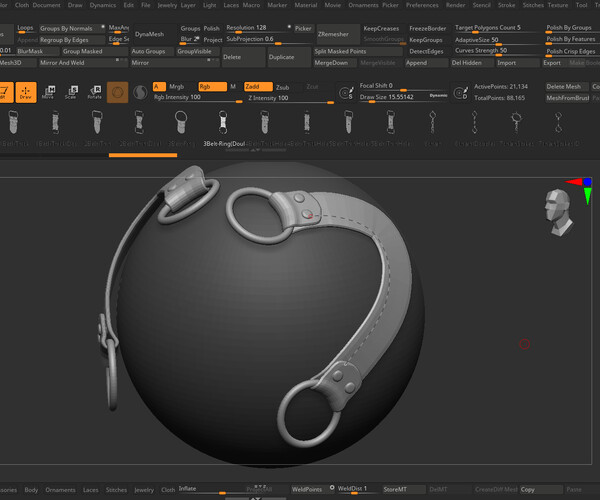Click the MeshFromBrush button
The width and height of the screenshot is (600, 500).
pos(567,98)
